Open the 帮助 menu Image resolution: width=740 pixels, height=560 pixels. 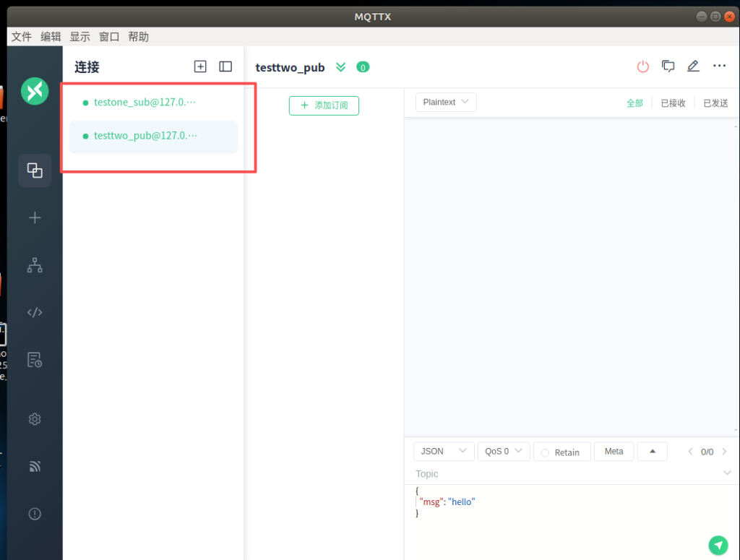pos(138,37)
